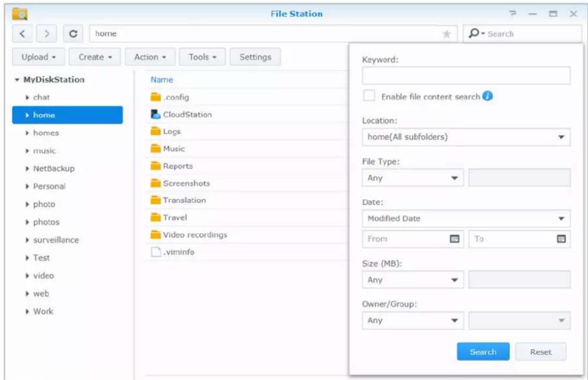588x380 pixels.
Task: Open the To date calendar picker
Action: 561,239
